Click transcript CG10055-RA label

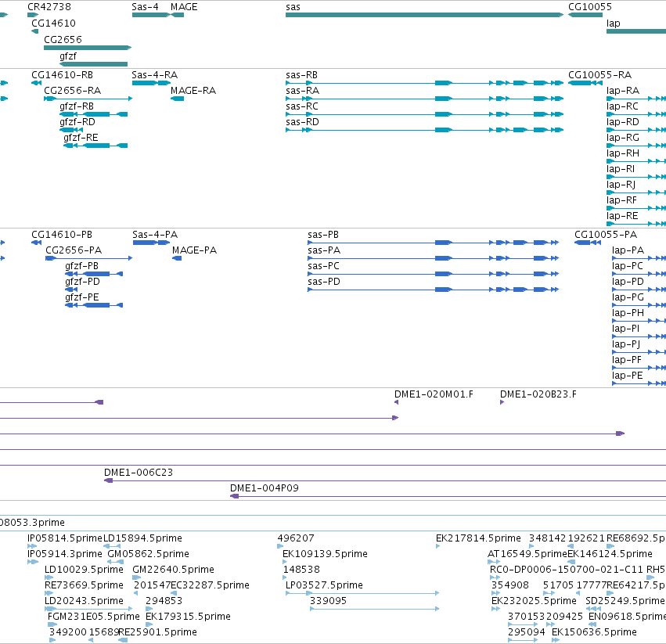click(599, 75)
